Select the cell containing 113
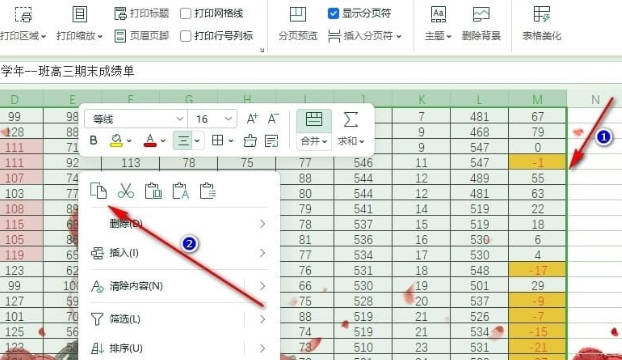This screenshot has width=622, height=360. point(131,163)
